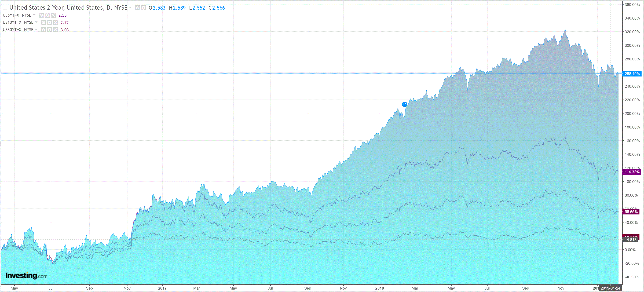The height and width of the screenshot is (292, 644).
Task: Click the 258.49% price label on axis
Action: click(x=632, y=74)
